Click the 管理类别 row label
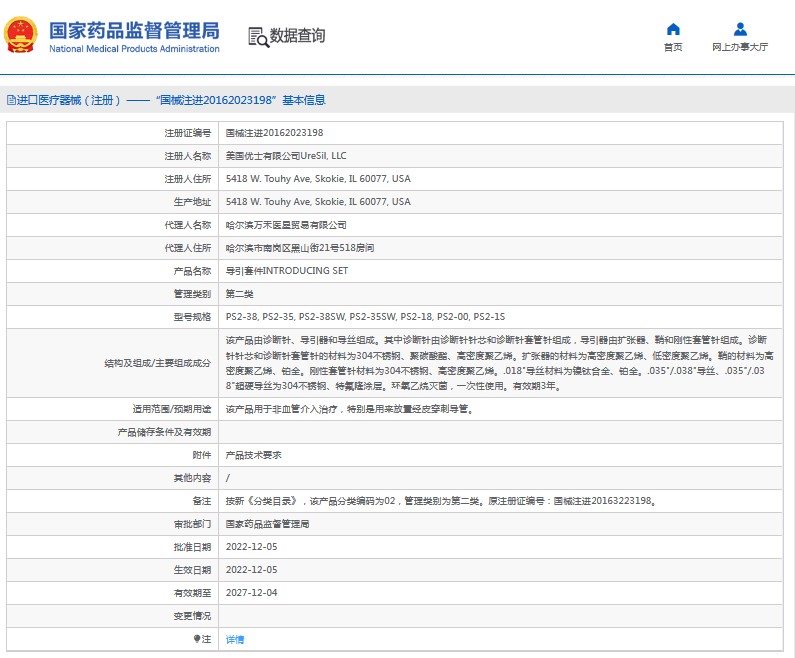The image size is (795, 658). (192, 294)
